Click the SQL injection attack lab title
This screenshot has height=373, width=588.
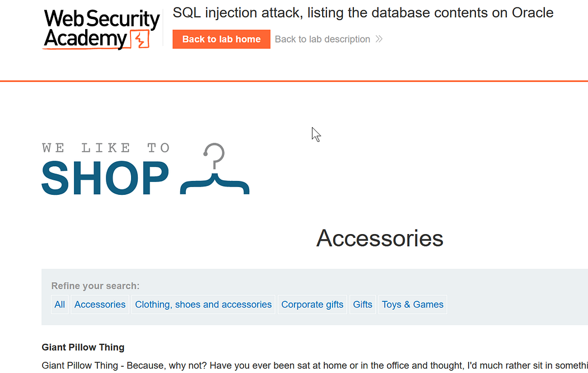(363, 13)
